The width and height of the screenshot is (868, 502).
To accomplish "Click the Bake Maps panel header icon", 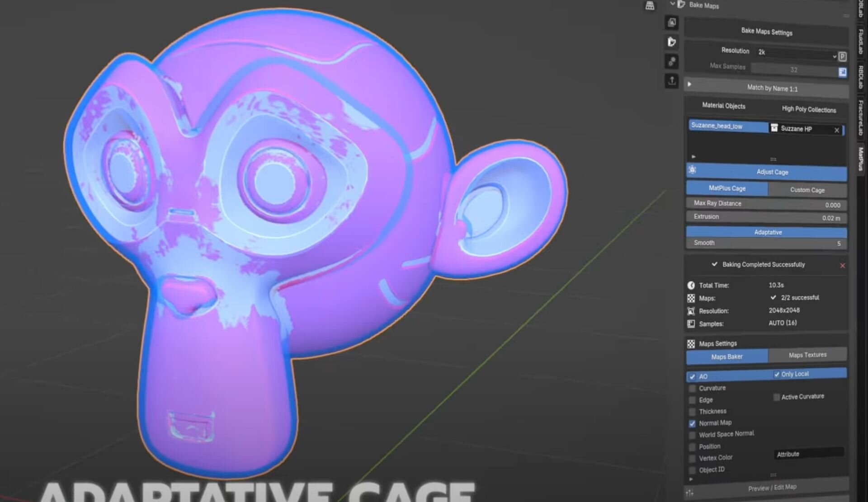I will (x=681, y=4).
